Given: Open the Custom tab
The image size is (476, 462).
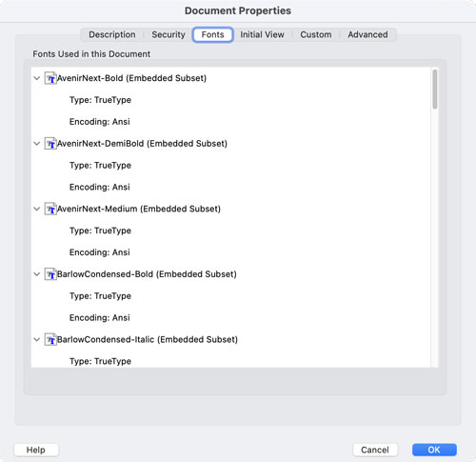Looking at the screenshot, I should point(316,34).
